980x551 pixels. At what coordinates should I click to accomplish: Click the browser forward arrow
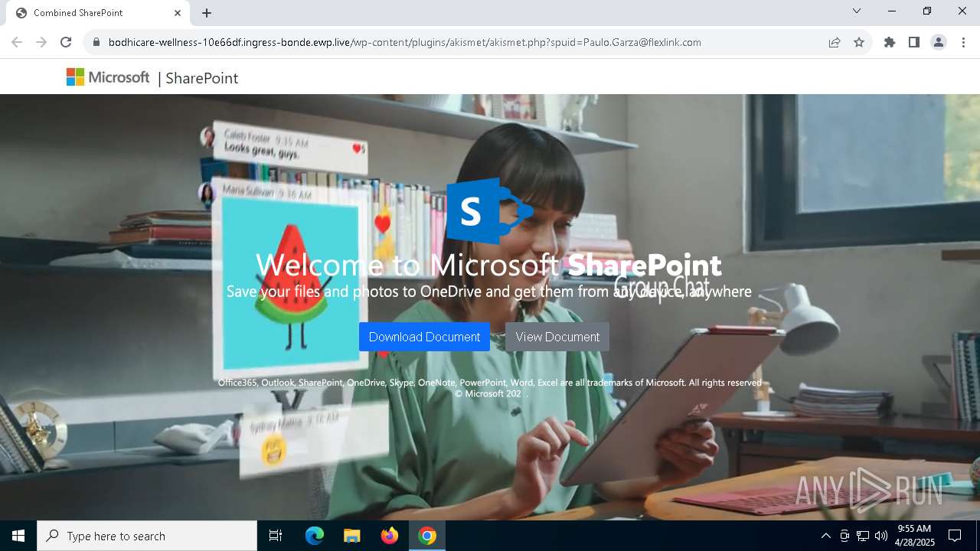click(41, 42)
